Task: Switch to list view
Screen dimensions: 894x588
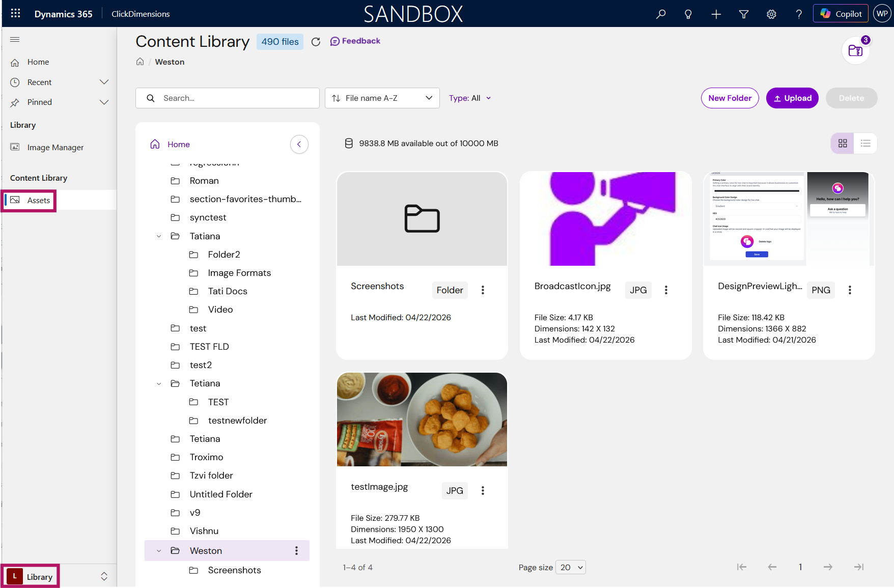Action: click(865, 143)
